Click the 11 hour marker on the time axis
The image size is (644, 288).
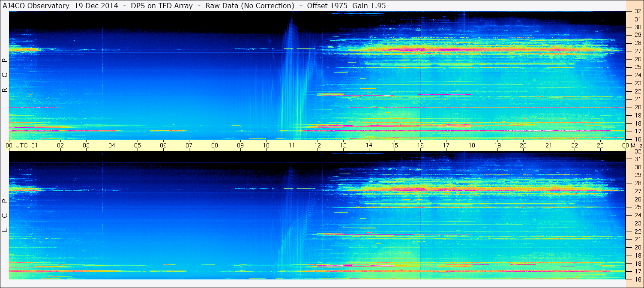(x=292, y=145)
